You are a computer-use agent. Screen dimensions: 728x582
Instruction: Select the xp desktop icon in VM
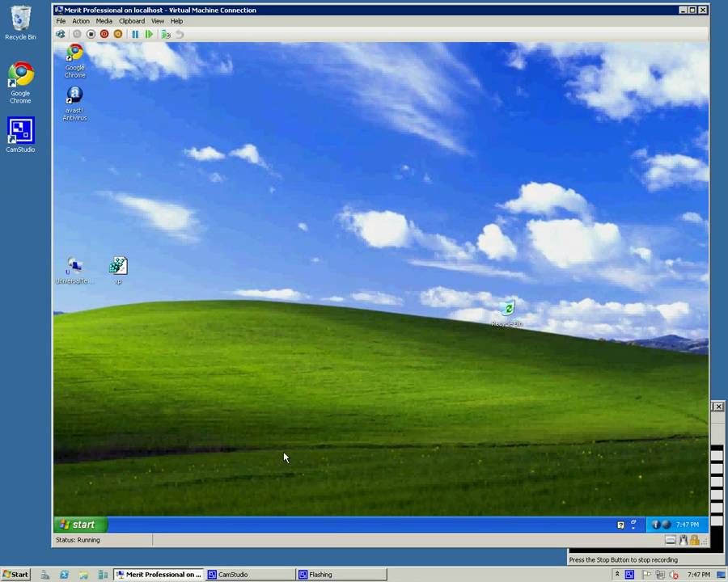coord(118,271)
